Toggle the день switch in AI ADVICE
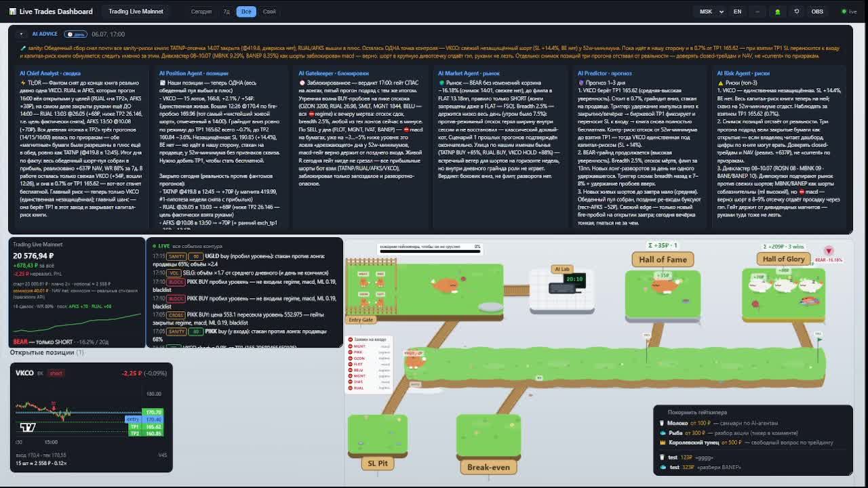This screenshot has width=868, height=488. (75, 34)
